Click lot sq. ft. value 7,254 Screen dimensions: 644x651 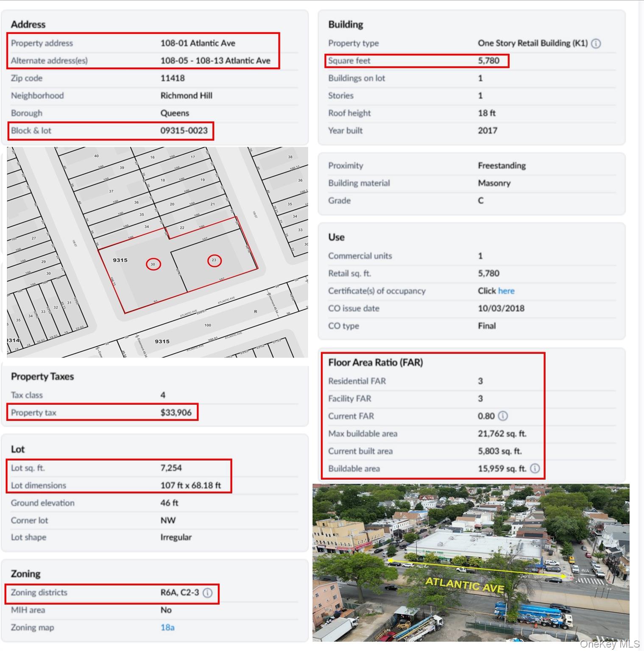tap(171, 468)
